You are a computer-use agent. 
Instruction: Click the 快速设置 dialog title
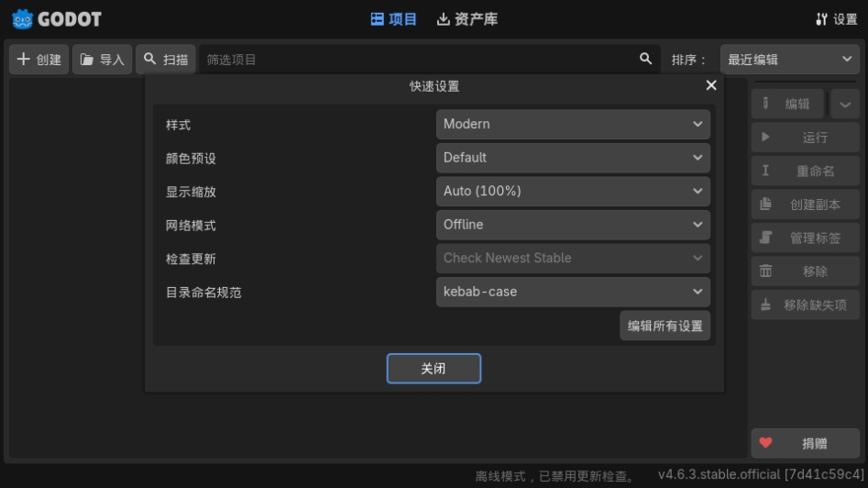(x=434, y=86)
